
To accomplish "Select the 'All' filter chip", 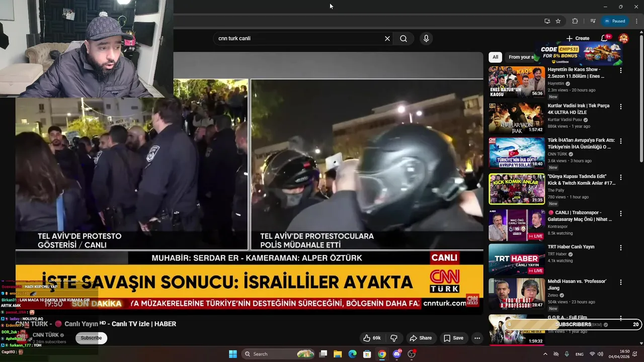I will coord(496,57).
